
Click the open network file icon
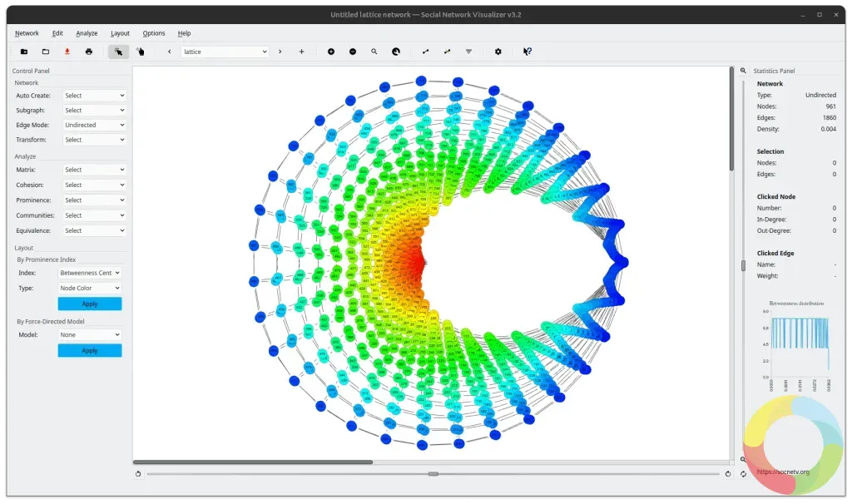(46, 52)
